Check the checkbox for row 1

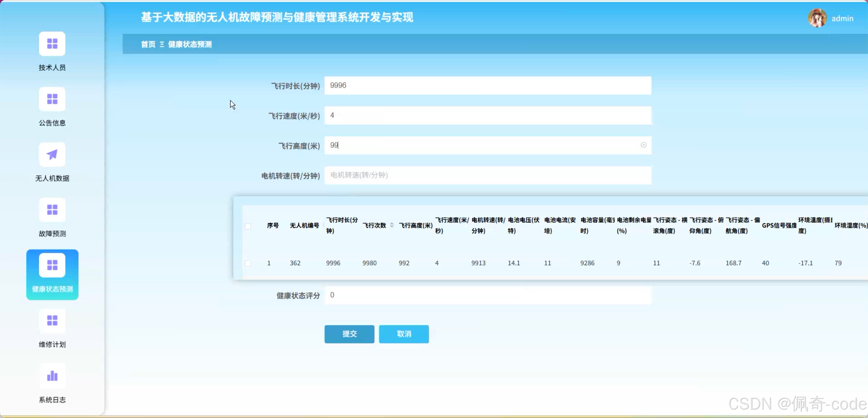click(x=248, y=263)
